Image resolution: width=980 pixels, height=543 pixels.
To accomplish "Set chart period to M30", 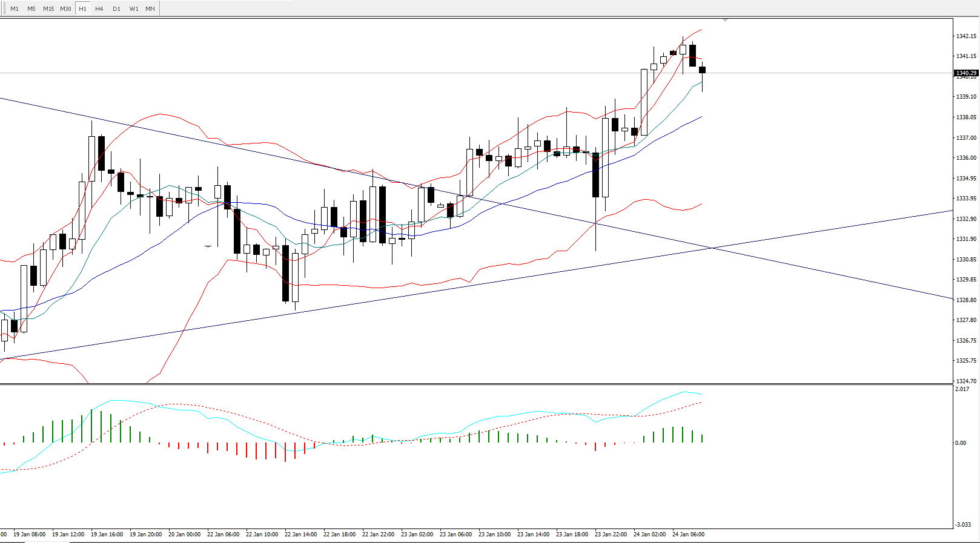I will 65,8.
